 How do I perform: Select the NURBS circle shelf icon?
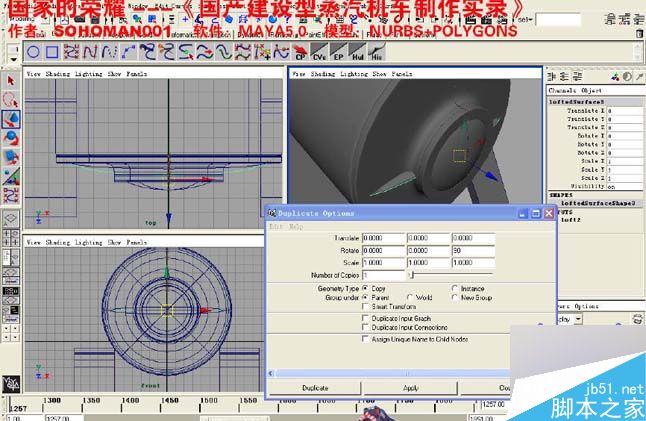(x=33, y=52)
